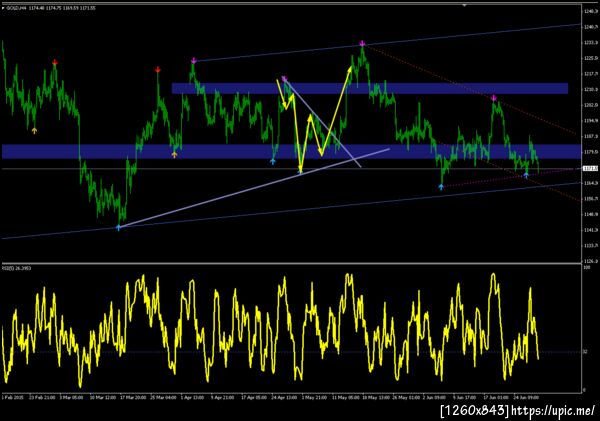The image size is (600, 421).
Task: Click the RSI indicator label in lower pane
Action: tap(16, 268)
